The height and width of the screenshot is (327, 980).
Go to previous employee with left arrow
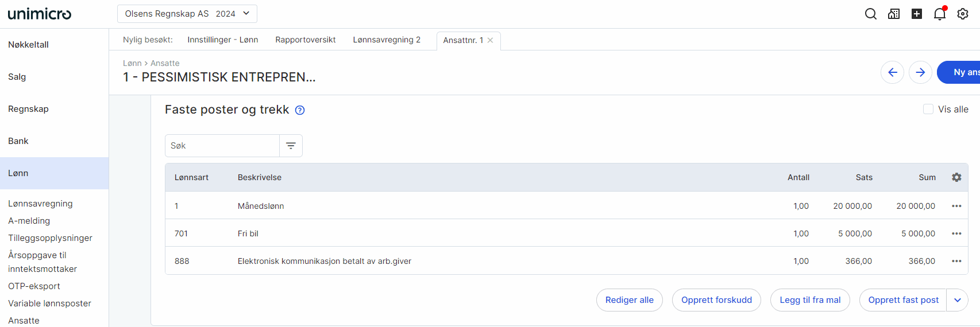pos(893,72)
